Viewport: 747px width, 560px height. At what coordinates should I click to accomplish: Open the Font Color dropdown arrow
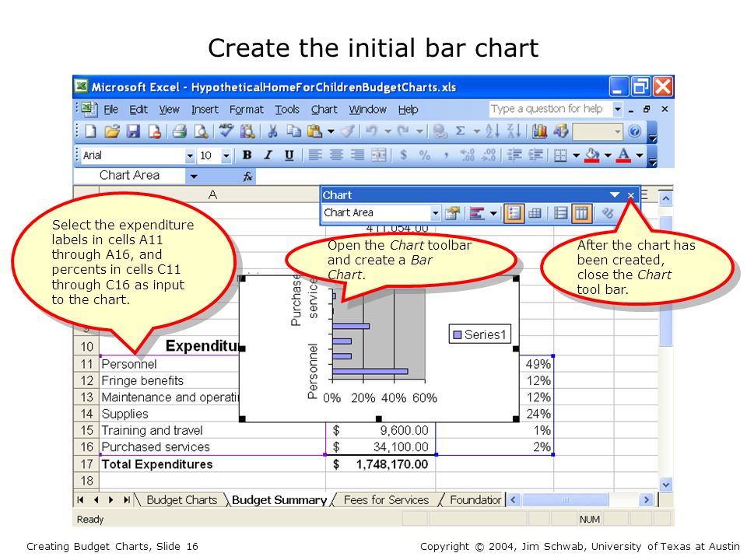point(640,156)
